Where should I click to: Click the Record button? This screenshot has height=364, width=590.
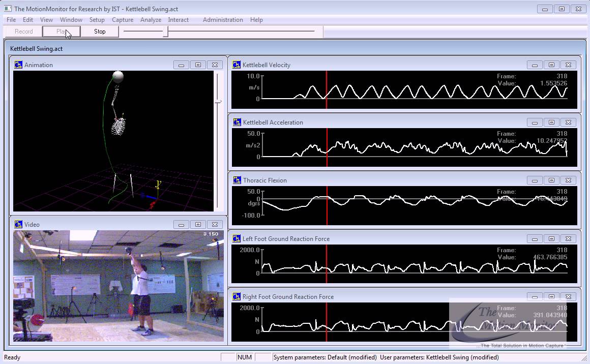[24, 32]
